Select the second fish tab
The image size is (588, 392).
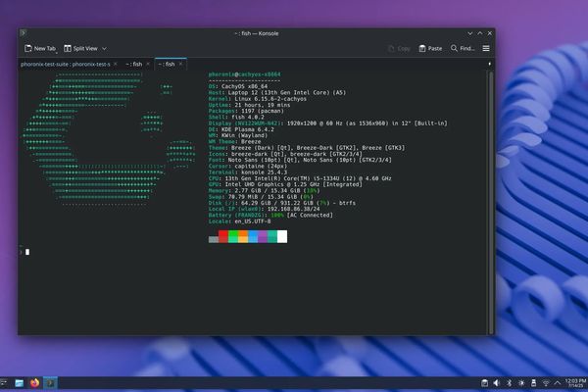(x=133, y=64)
